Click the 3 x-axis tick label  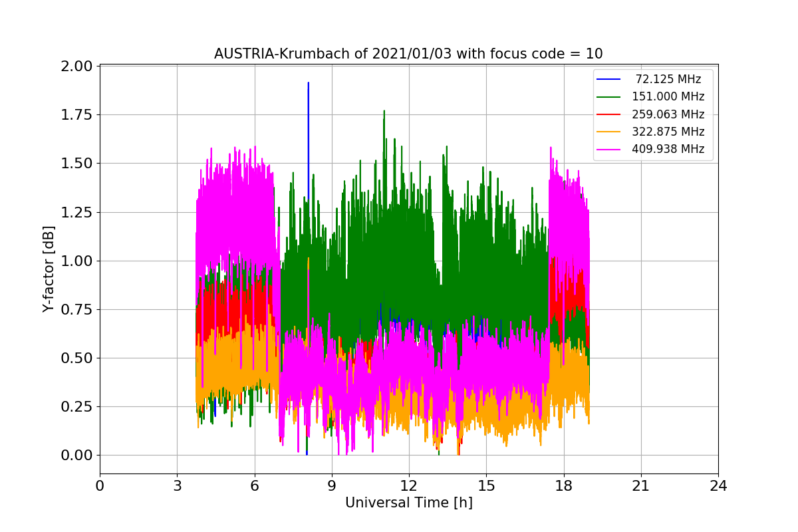tap(177, 486)
